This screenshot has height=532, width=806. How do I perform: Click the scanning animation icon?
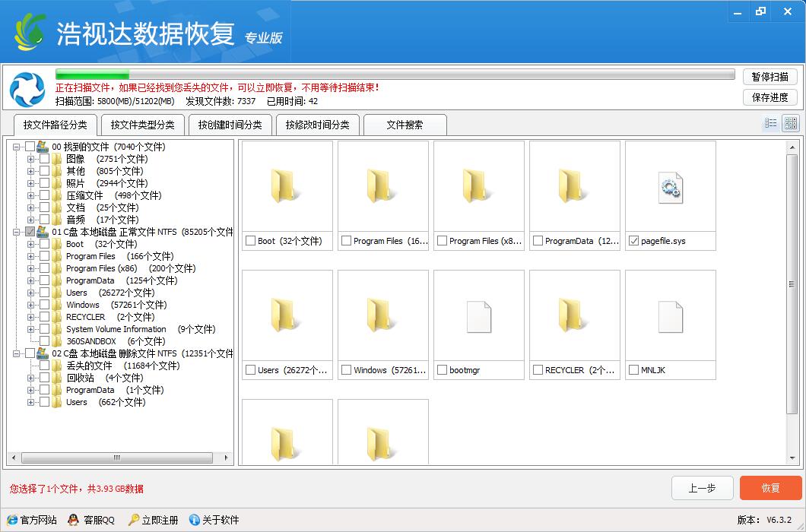point(27,90)
